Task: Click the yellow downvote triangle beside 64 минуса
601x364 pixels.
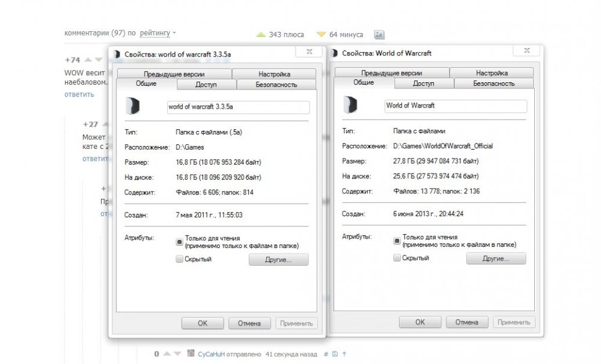Action: pos(321,34)
